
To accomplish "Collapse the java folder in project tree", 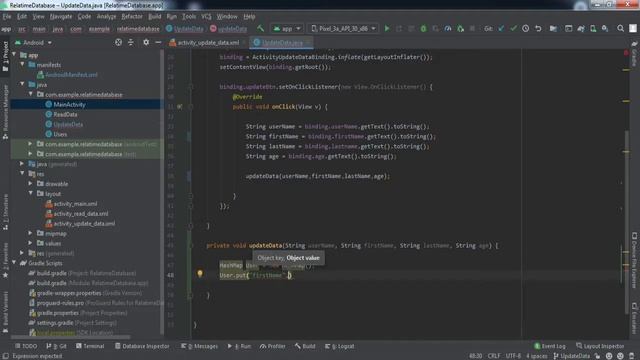I will tap(22, 84).
